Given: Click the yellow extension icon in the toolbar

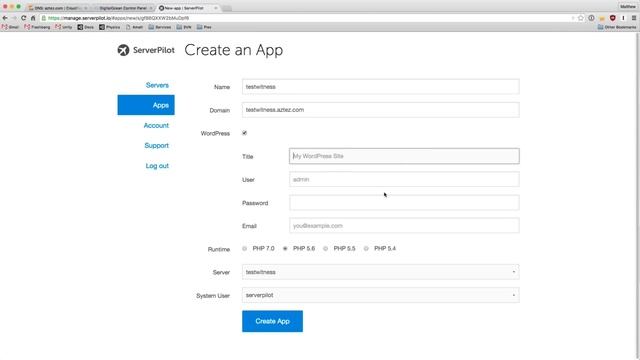Looking at the screenshot, I should [x=602, y=18].
